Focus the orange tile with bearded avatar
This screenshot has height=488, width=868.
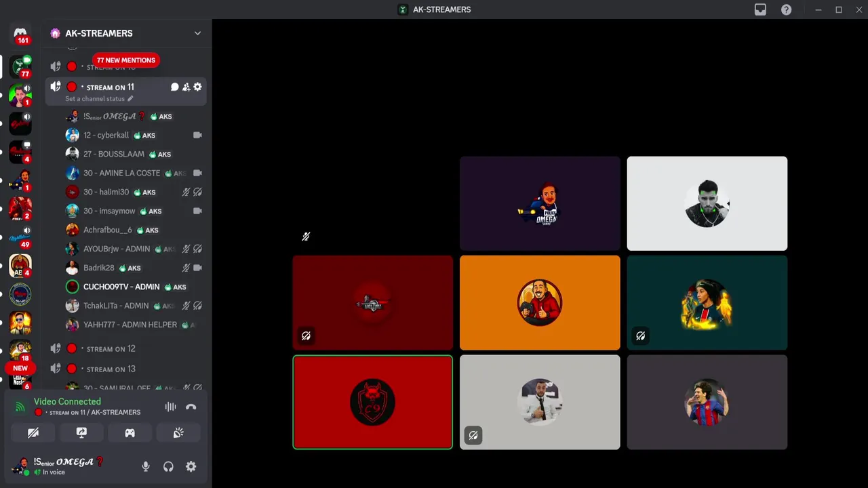tap(540, 303)
